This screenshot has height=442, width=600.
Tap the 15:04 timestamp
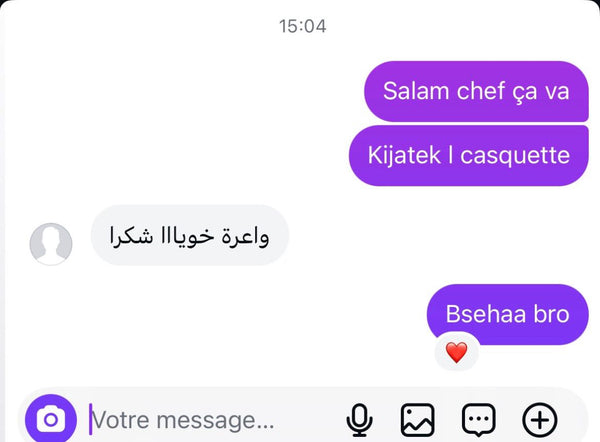click(302, 26)
